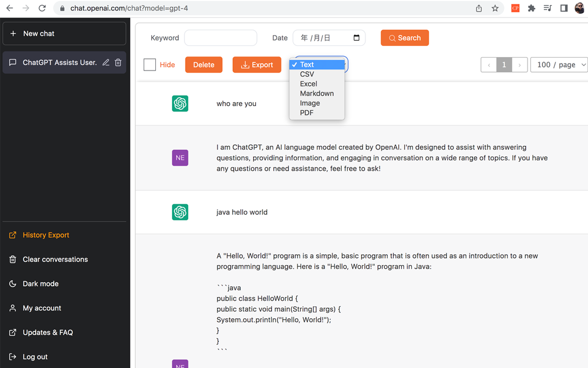Go to previous page arrow in pagination

489,65
